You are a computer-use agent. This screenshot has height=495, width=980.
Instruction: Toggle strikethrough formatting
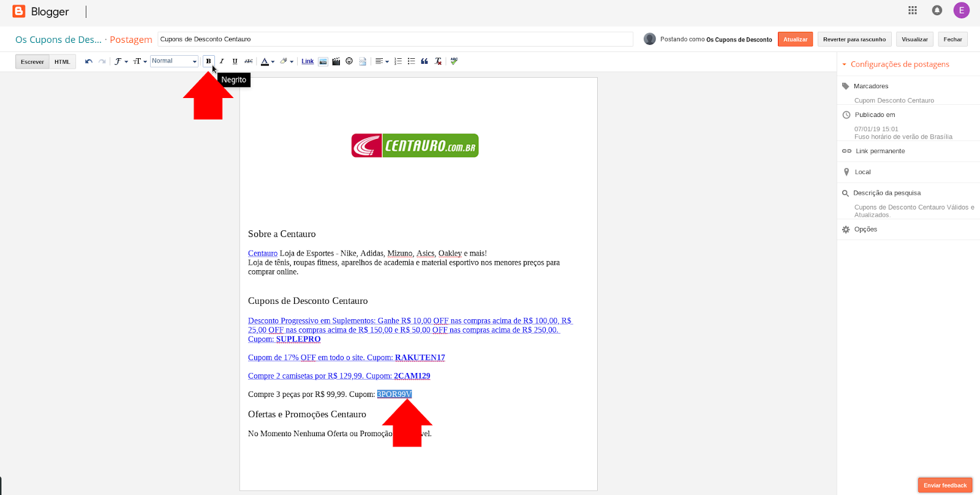tap(249, 61)
